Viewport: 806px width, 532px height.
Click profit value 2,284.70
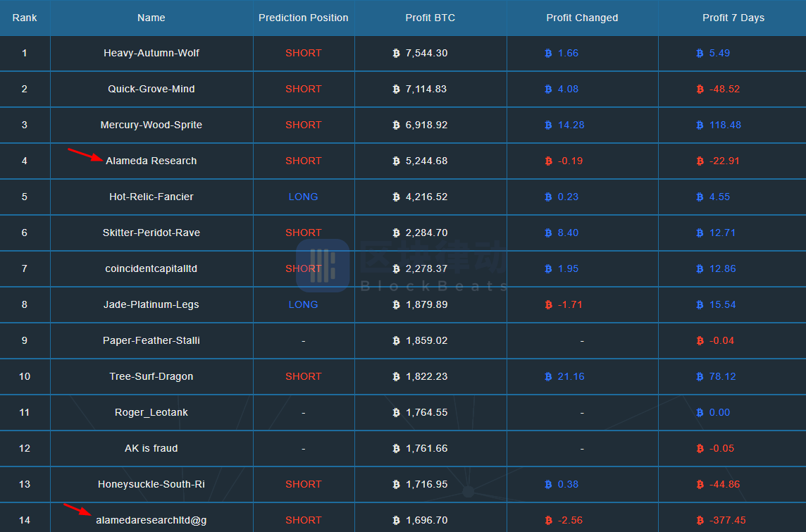[x=426, y=233]
